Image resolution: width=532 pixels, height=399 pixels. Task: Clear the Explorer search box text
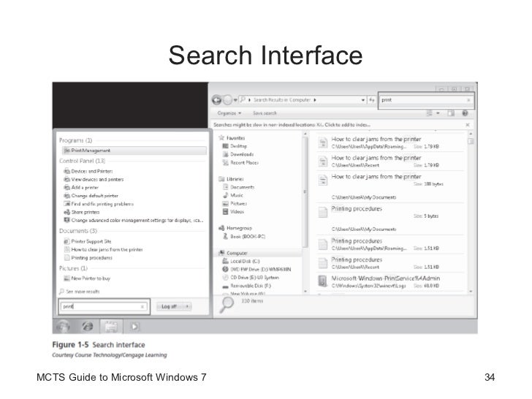coord(468,100)
